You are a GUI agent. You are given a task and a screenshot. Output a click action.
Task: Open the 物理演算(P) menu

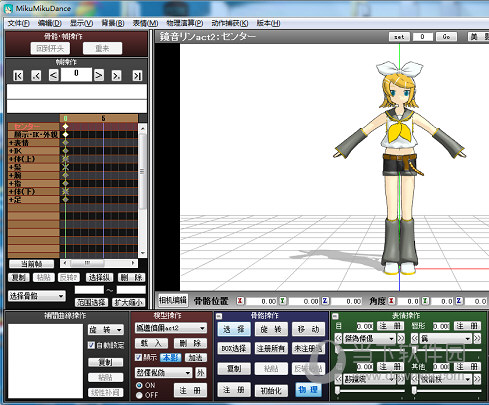(x=185, y=23)
